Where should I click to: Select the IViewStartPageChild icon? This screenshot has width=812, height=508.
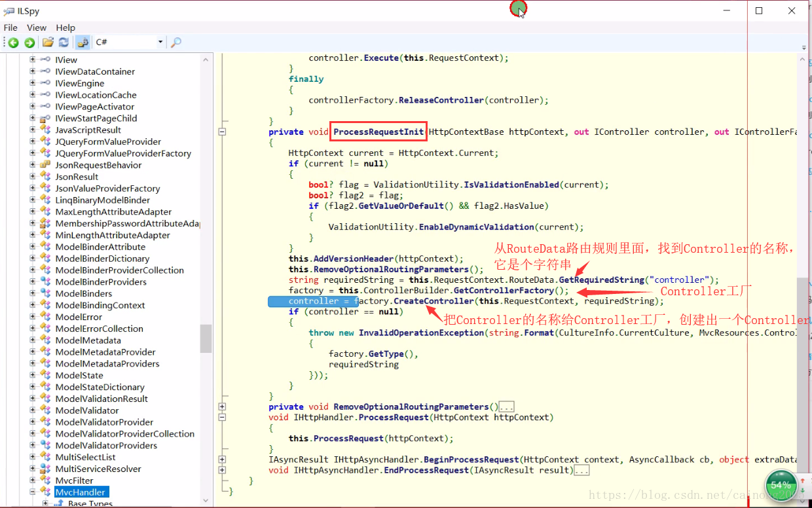pos(45,118)
